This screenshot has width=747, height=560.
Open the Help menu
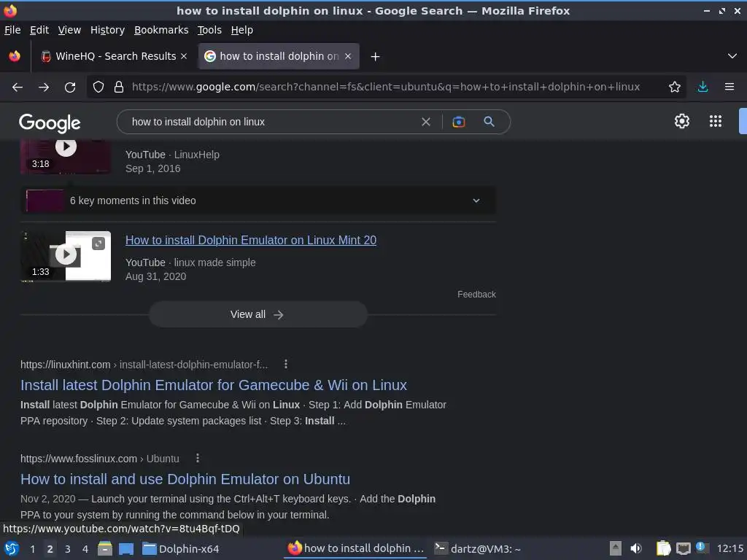point(242,30)
